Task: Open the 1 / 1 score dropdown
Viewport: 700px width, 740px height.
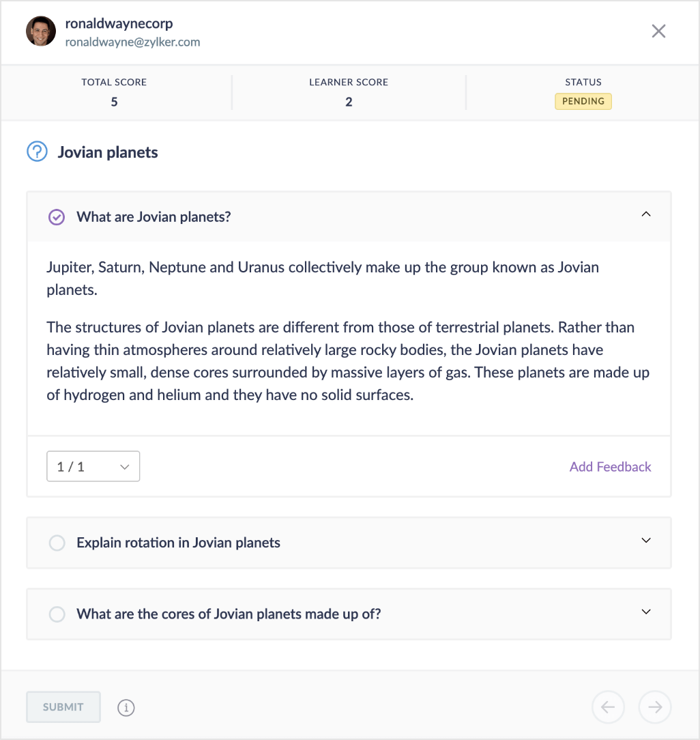Action: pyautogui.click(x=93, y=466)
